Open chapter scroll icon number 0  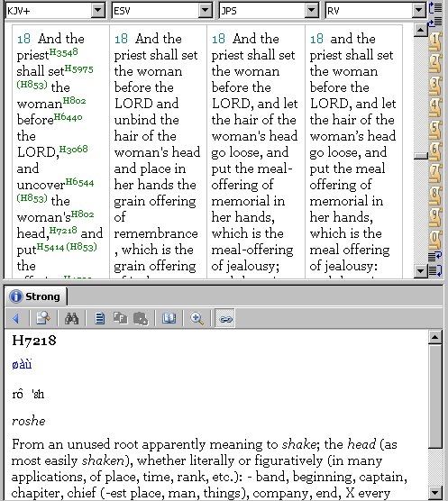434,241
